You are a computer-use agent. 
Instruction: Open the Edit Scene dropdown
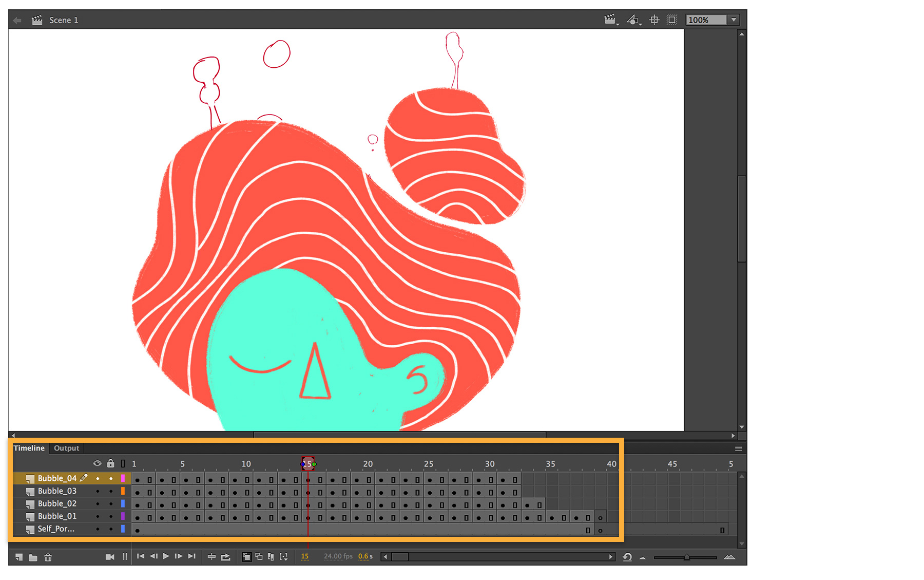click(x=611, y=20)
